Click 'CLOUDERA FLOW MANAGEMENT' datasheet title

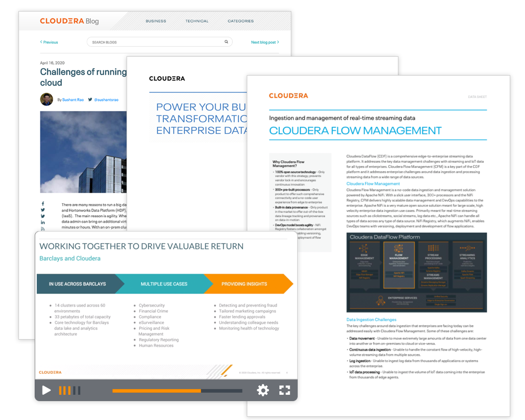pyautogui.click(x=355, y=131)
